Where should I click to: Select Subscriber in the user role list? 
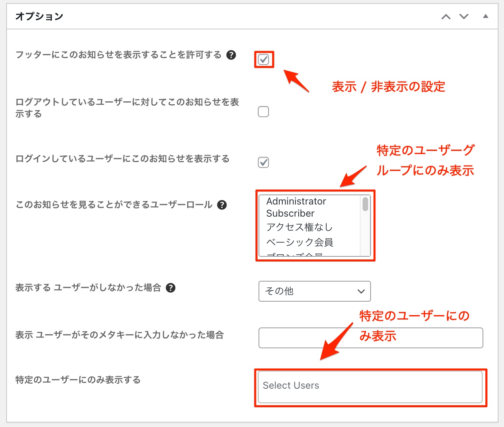(290, 213)
